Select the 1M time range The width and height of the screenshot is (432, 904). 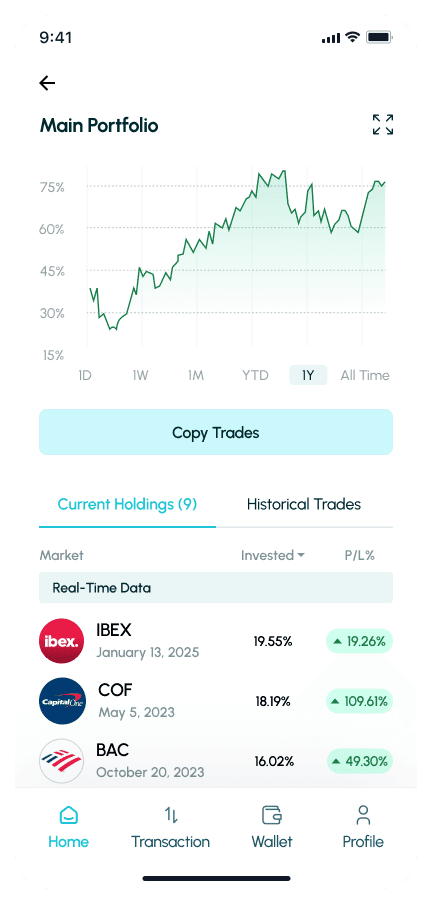[196, 375]
